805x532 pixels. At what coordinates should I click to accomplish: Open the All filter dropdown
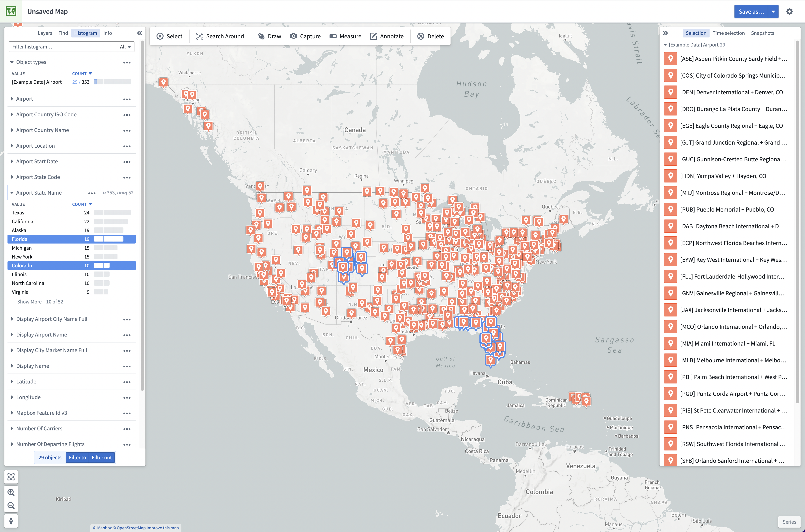125,47
